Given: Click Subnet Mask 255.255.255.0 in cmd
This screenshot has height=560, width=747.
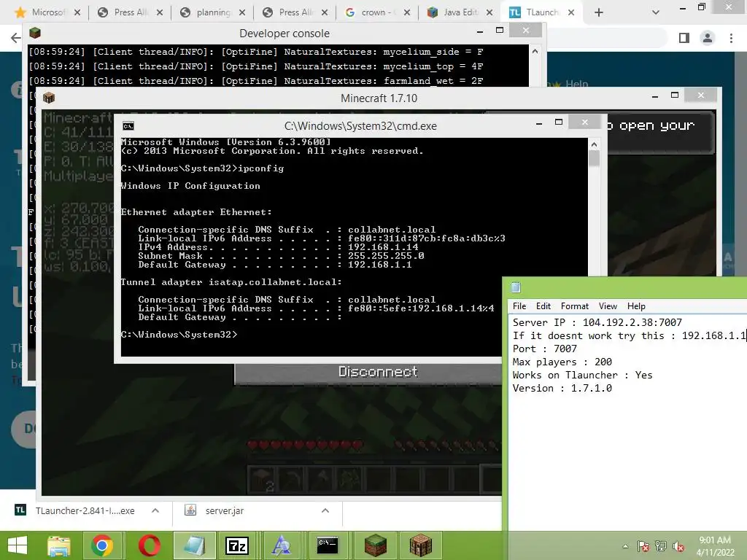Looking at the screenshot, I should tap(281, 256).
